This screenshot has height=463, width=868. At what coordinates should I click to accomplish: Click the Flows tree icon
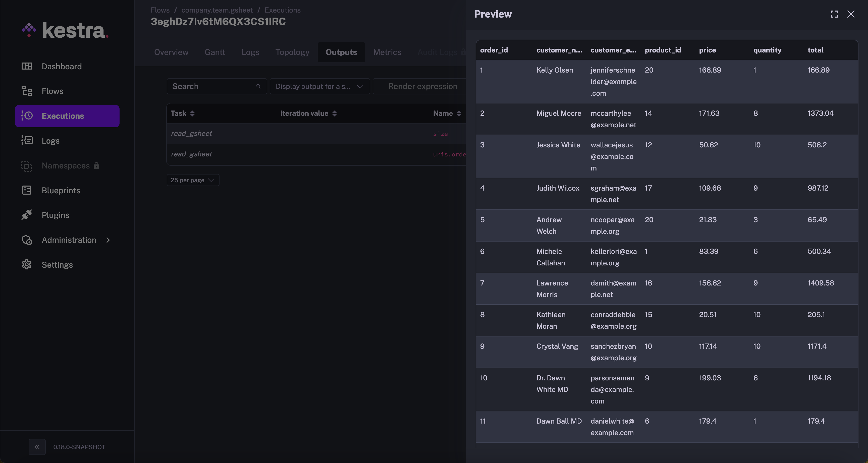point(27,91)
